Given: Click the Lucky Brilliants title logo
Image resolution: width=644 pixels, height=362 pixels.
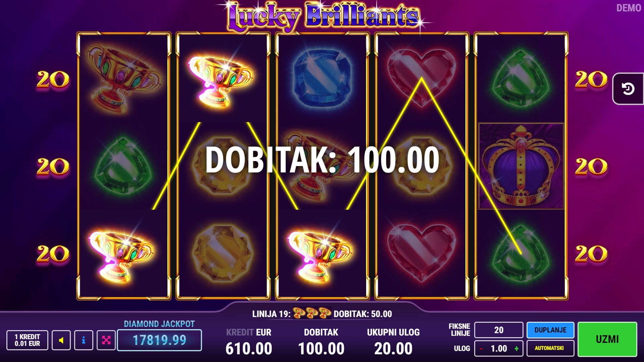Looking at the screenshot, I should (x=323, y=16).
